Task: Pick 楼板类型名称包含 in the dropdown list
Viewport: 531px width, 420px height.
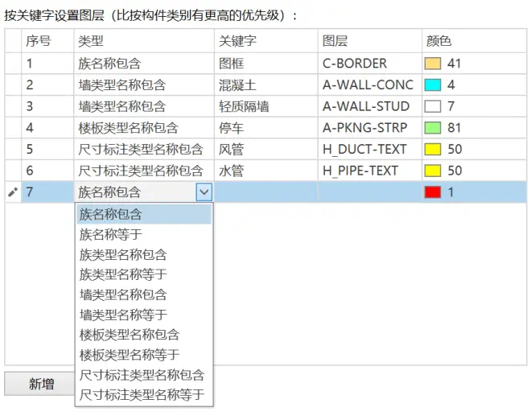Action: [x=144, y=335]
